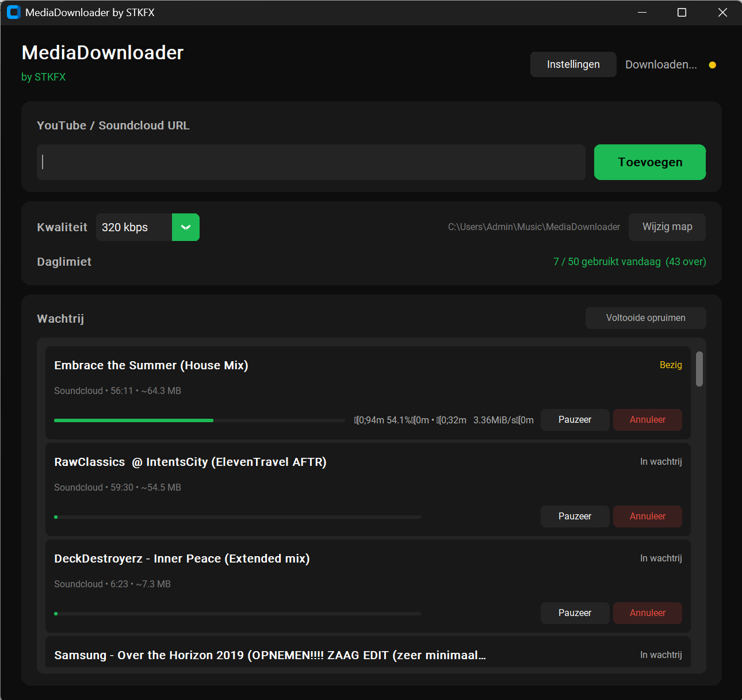The height and width of the screenshot is (700, 742).
Task: Click the yellow downloading status indicator dot
Action: [x=713, y=65]
